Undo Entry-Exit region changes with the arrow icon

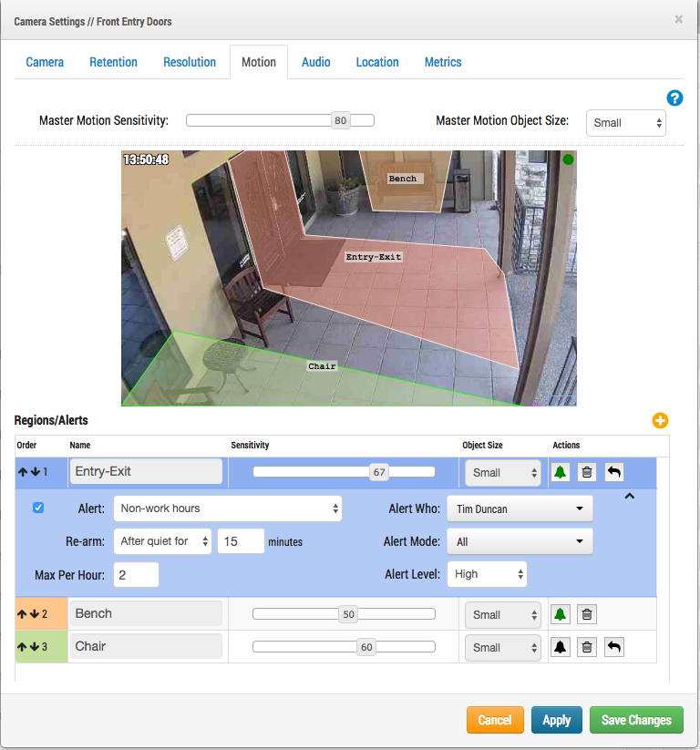point(614,473)
